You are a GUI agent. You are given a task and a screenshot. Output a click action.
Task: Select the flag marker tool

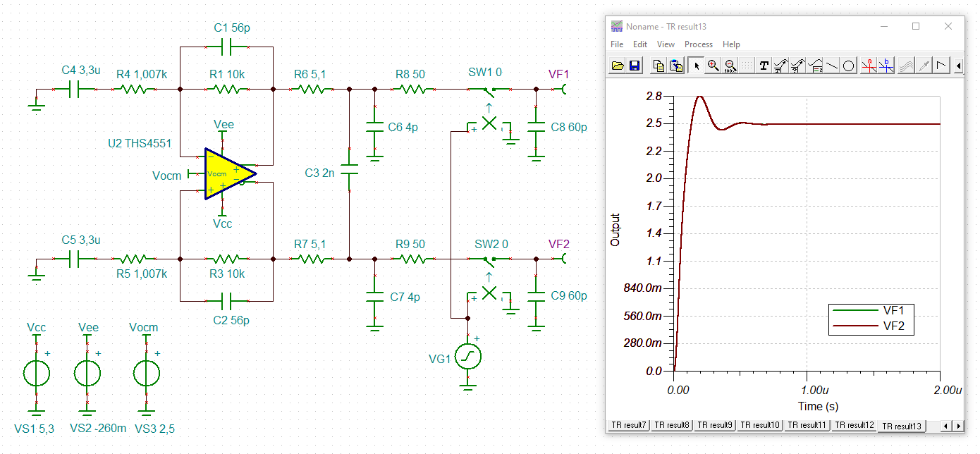tap(941, 66)
